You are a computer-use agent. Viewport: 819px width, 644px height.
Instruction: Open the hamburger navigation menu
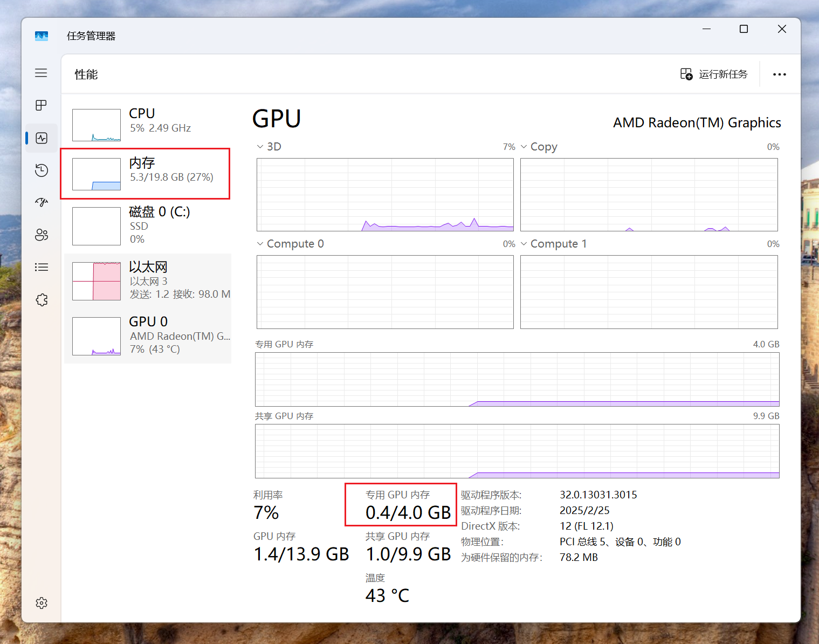click(x=41, y=73)
